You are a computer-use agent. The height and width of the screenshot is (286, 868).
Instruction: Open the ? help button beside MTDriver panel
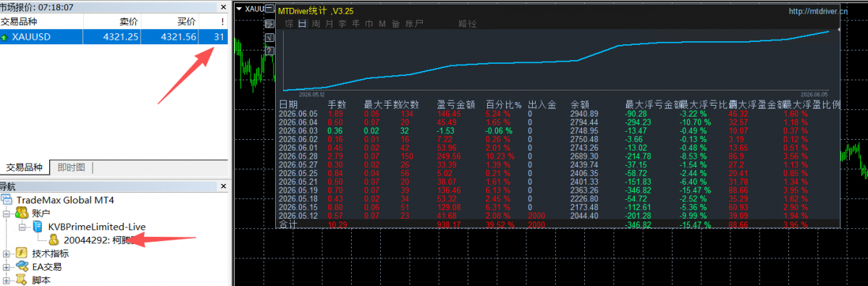(269, 51)
